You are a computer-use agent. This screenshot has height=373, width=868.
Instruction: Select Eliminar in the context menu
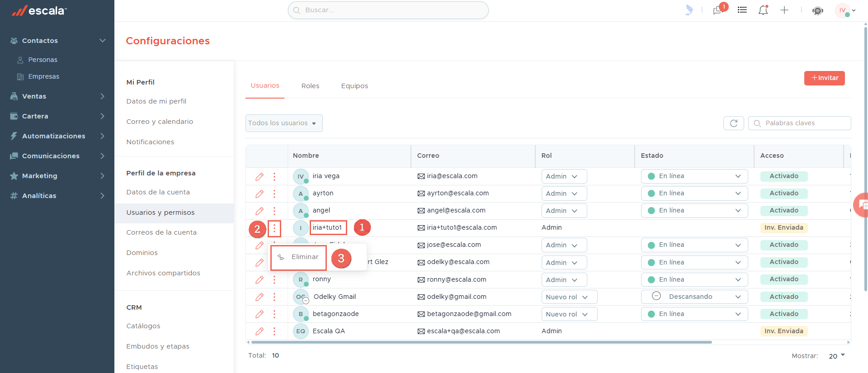pos(298,257)
